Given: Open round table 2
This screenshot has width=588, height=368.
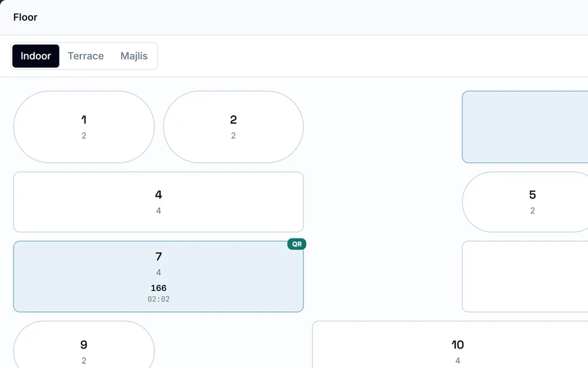Looking at the screenshot, I should click(x=233, y=127).
